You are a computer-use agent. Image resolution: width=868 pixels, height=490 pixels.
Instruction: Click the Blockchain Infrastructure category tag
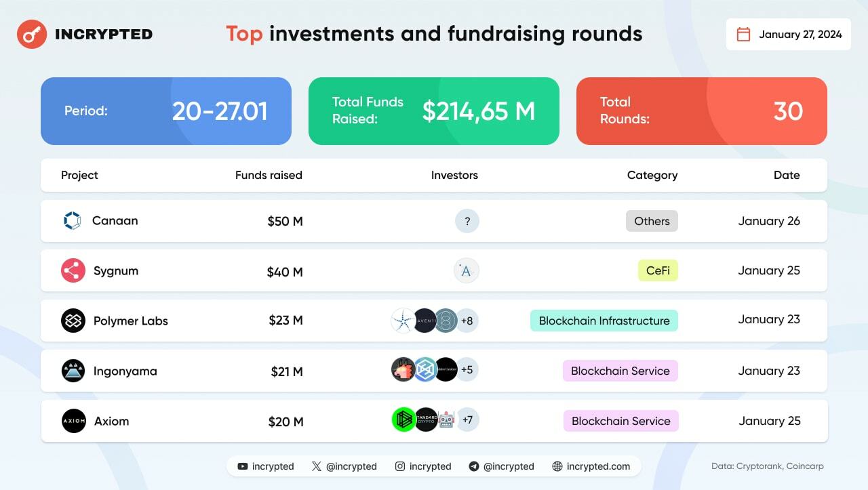click(604, 321)
